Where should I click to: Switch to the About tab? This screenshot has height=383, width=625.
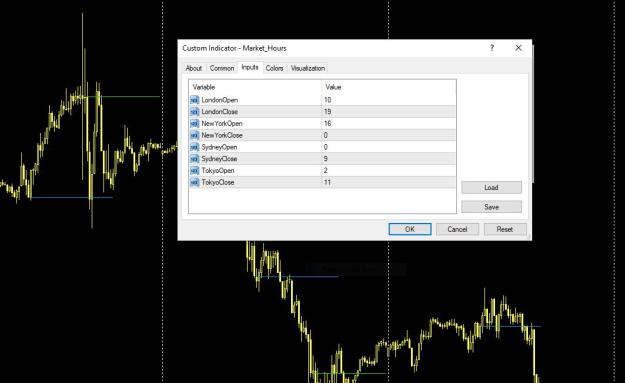(194, 68)
